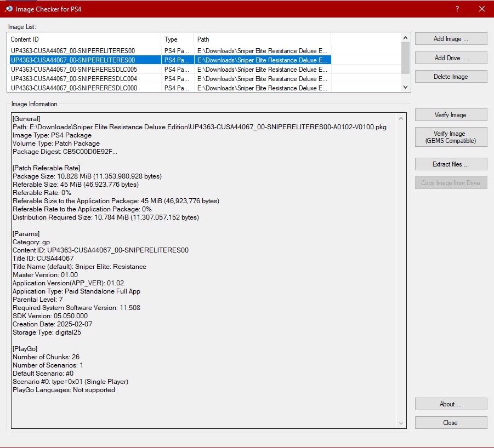494x448 pixels.
Task: Click the Image Checker app icon in title bar
Action: (9, 9)
